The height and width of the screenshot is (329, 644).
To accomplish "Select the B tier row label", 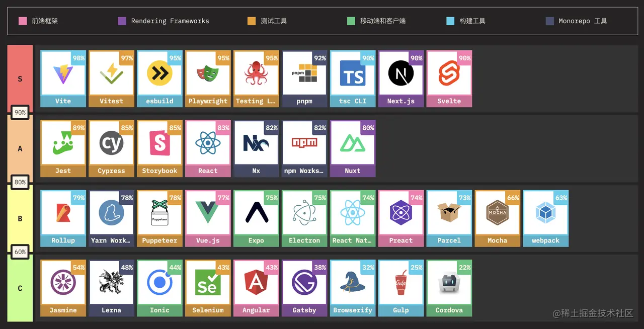I will 20,218.
